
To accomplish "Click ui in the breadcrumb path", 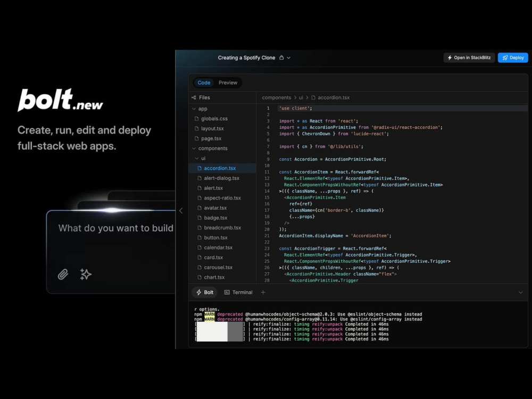I will (301, 98).
